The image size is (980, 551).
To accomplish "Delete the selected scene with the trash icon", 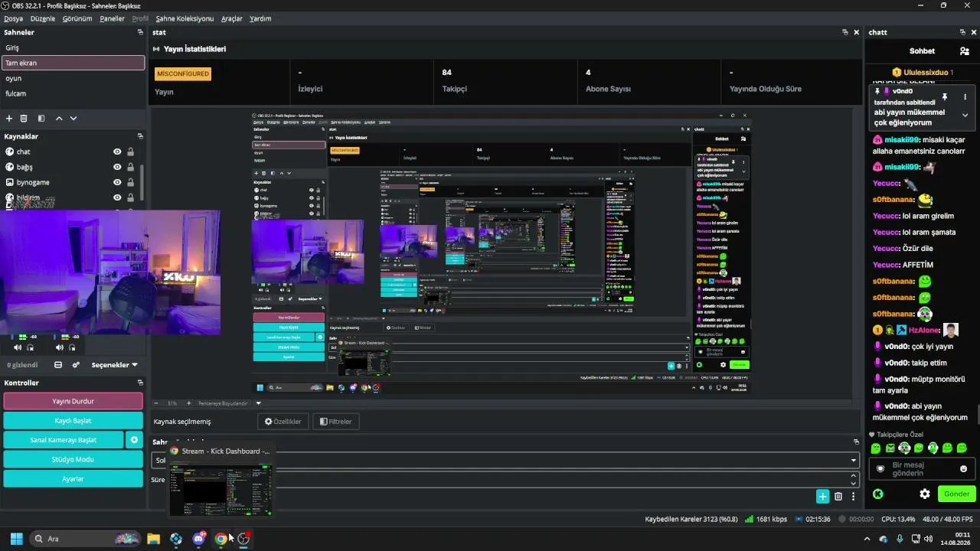I will (x=24, y=119).
